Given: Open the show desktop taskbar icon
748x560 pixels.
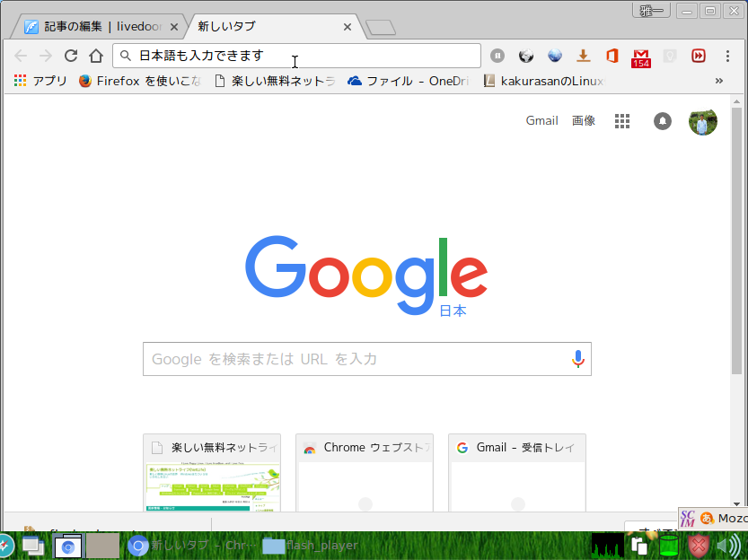Looking at the screenshot, I should (33, 547).
